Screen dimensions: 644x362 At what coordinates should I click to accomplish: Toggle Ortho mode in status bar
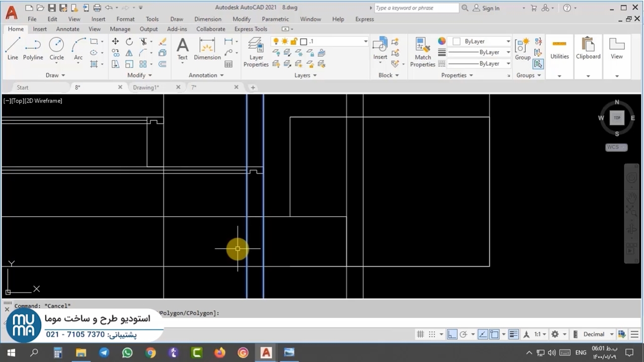coord(452,334)
